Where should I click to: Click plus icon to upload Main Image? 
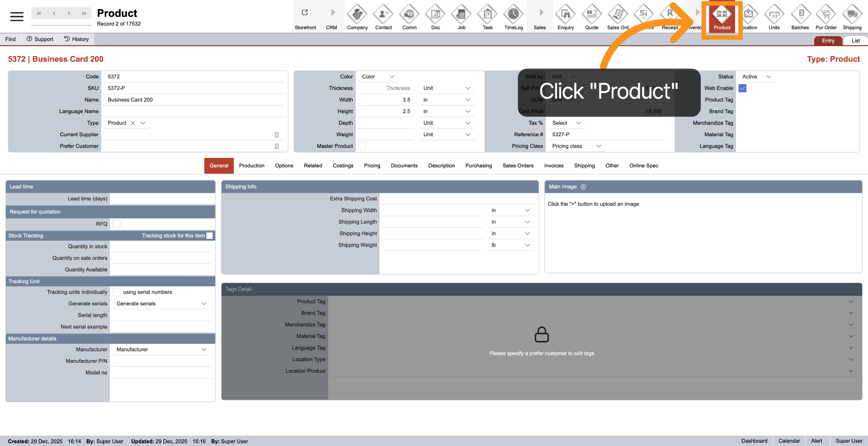[583, 187]
